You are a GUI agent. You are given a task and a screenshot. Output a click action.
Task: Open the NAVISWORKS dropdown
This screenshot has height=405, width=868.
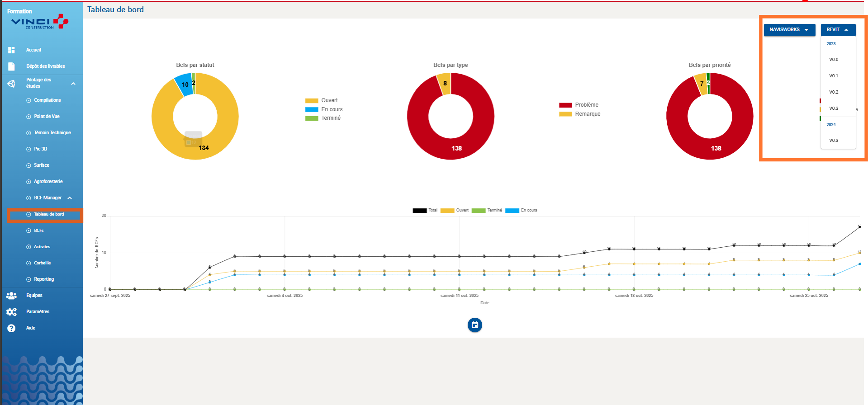[789, 30]
